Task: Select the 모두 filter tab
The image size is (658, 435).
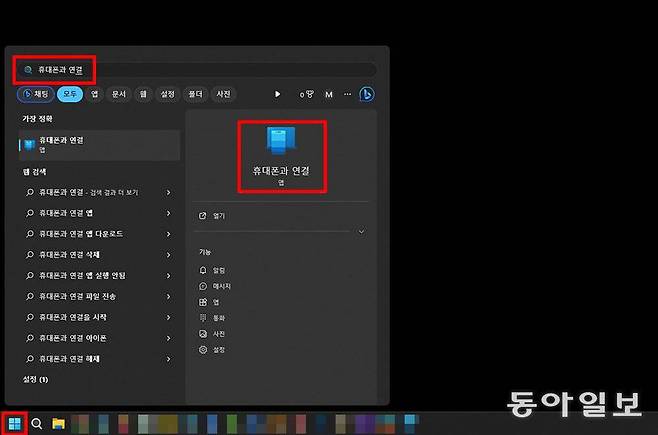Action: pyautogui.click(x=70, y=94)
